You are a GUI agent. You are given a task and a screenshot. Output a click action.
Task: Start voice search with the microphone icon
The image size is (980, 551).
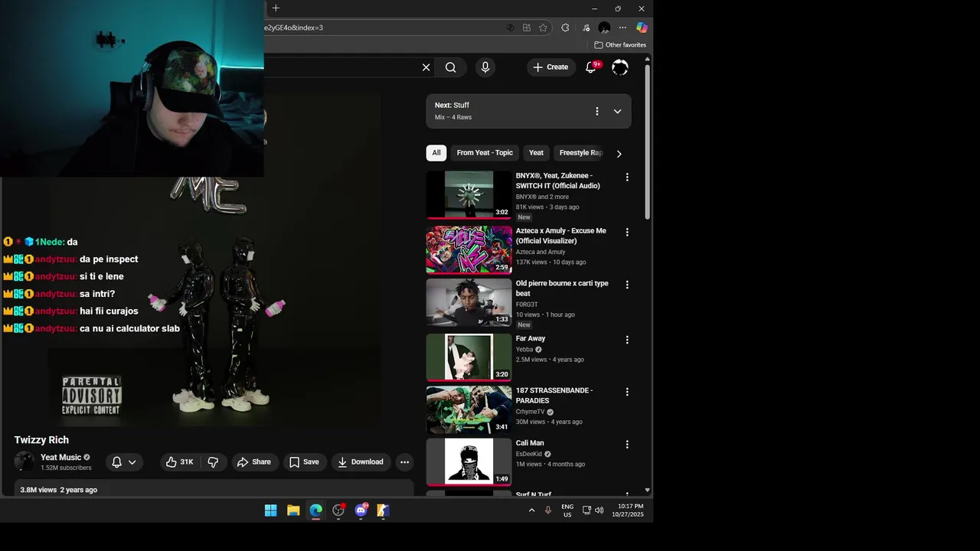485,67
